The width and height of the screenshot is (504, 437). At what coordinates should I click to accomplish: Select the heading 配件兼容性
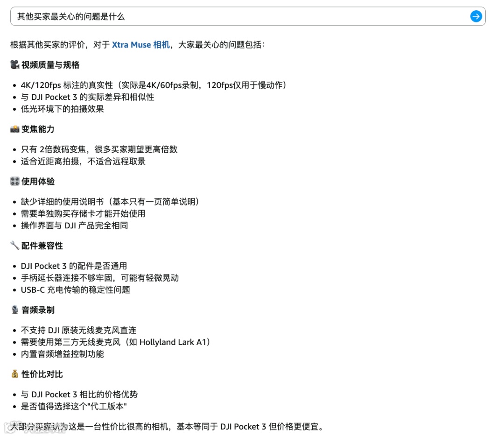[42, 246]
